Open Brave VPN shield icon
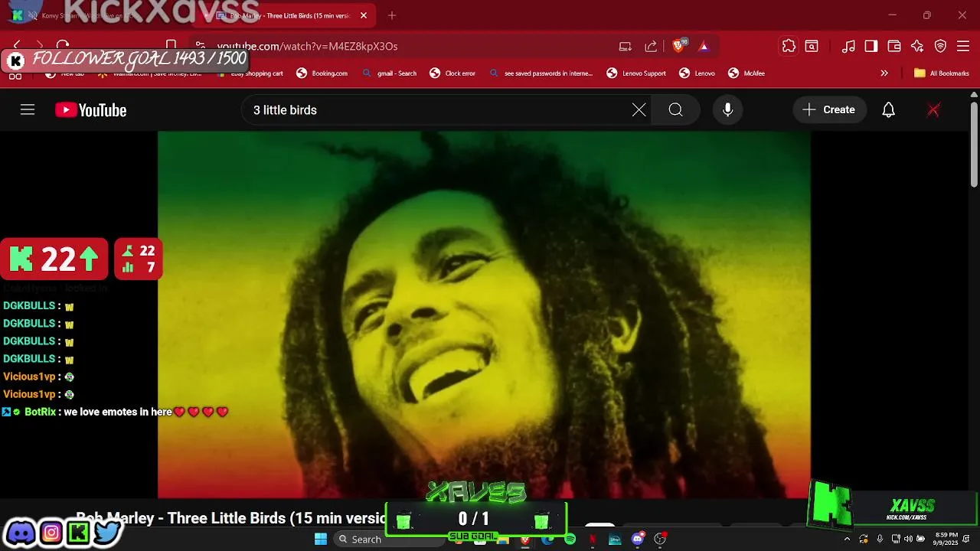The width and height of the screenshot is (980, 551). pyautogui.click(x=940, y=46)
